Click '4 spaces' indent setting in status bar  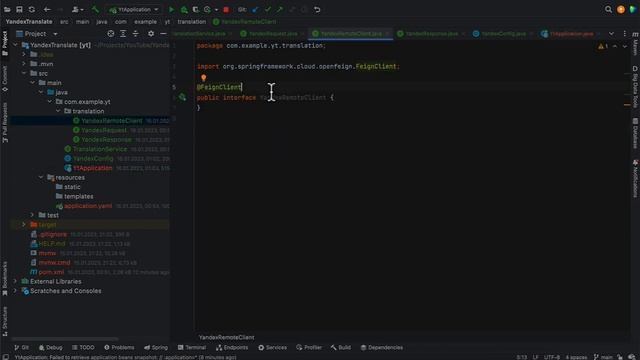576,357
